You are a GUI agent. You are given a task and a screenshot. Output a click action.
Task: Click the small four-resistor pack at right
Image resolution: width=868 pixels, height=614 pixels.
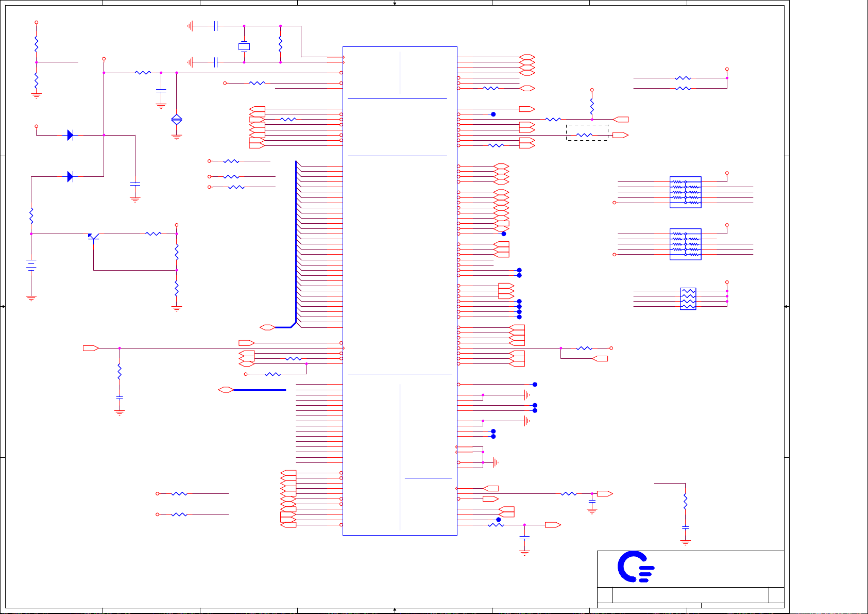click(x=688, y=298)
